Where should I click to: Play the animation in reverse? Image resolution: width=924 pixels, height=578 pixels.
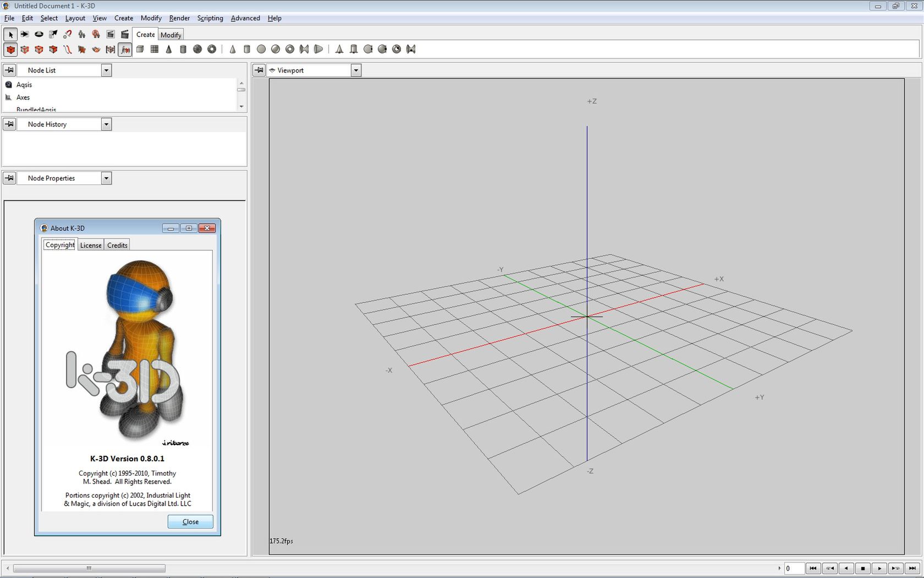pyautogui.click(x=846, y=568)
